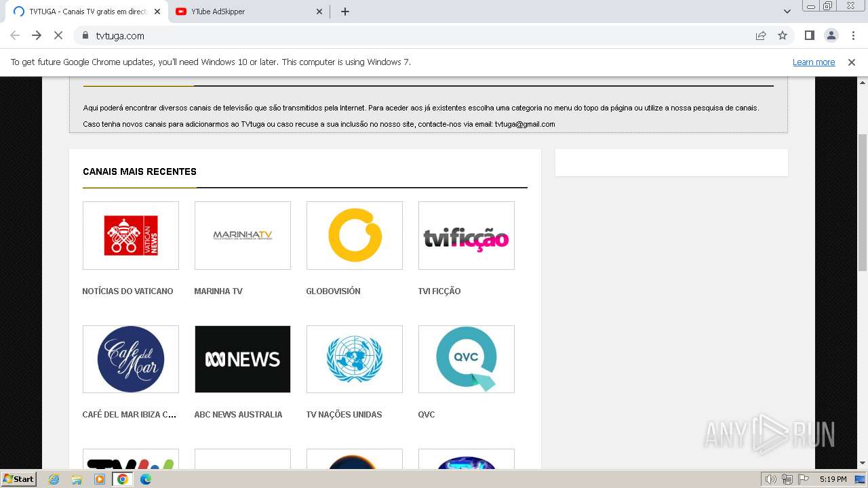
Task: Open Windows Media Player from the taskbar
Action: (100, 479)
